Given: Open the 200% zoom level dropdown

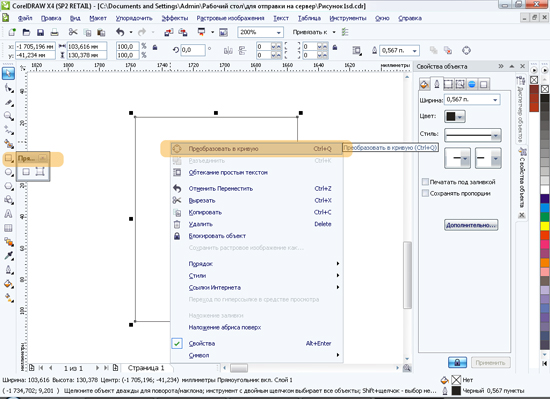Looking at the screenshot, I should pos(279,32).
